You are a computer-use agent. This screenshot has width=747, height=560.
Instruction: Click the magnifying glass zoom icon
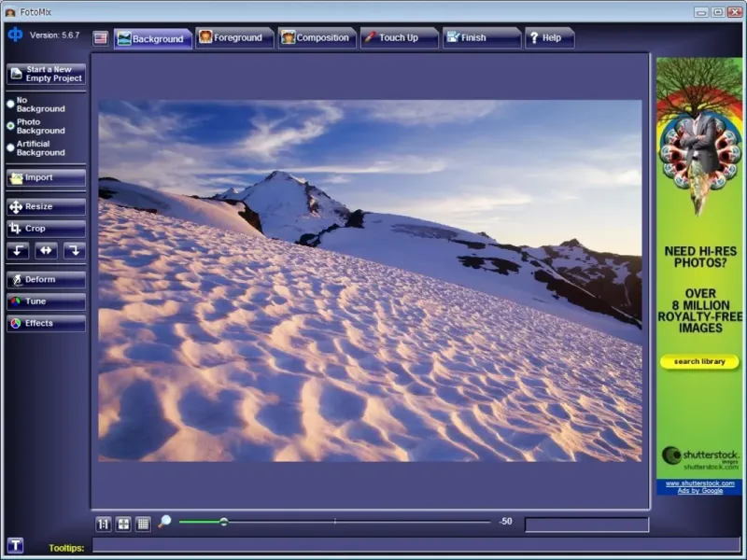click(164, 522)
